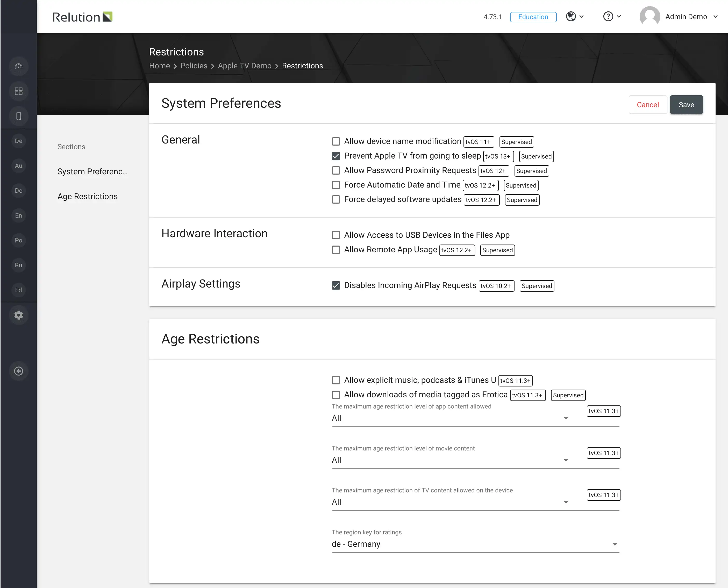
Task: Expand the app content age restriction dropdown
Action: (450, 418)
